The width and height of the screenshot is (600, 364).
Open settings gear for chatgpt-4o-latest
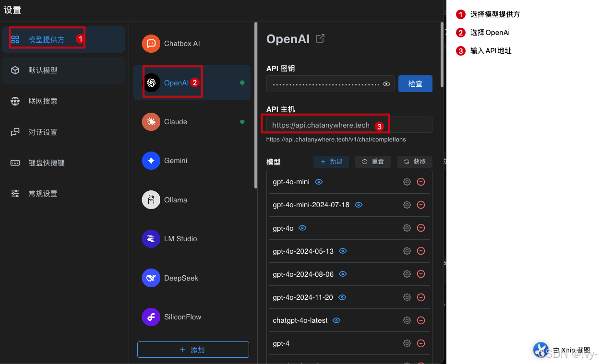(407, 320)
